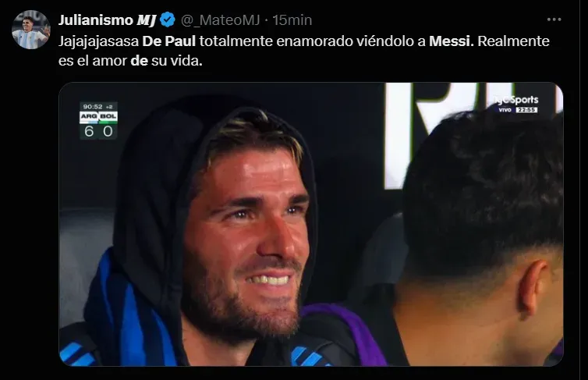Screen dimensions: 588x380
Task: Click Argentina's score number 6
Action: coord(89,132)
